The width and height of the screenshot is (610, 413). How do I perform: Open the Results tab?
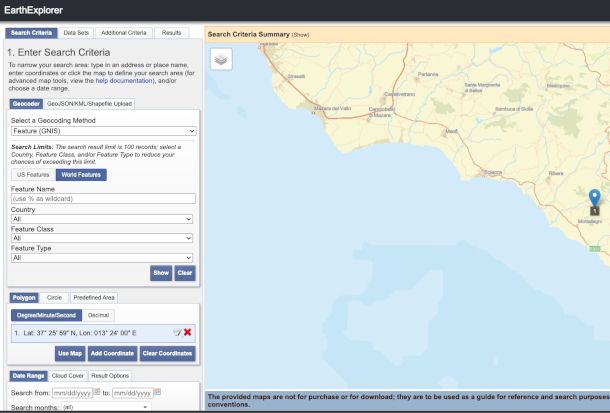(172, 33)
